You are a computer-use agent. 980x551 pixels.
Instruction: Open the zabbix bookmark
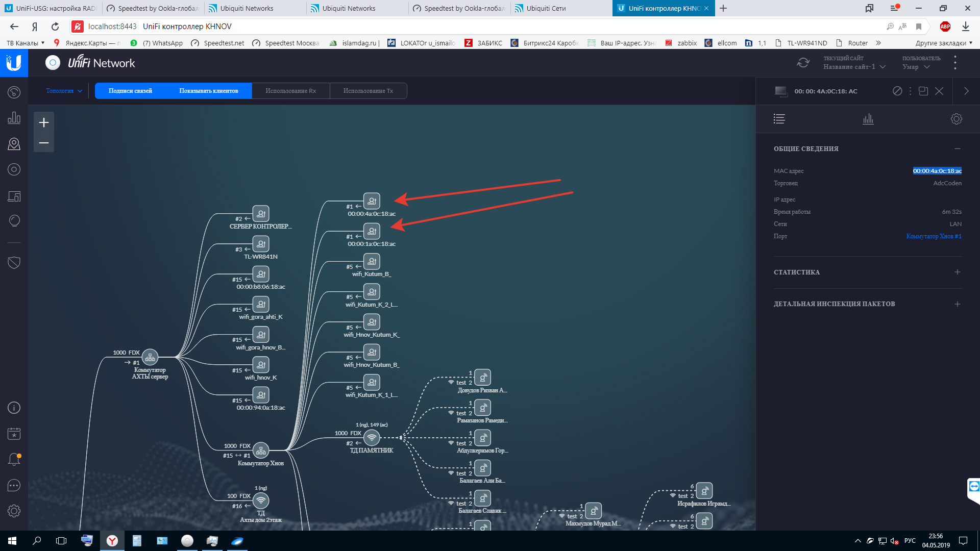681,43
